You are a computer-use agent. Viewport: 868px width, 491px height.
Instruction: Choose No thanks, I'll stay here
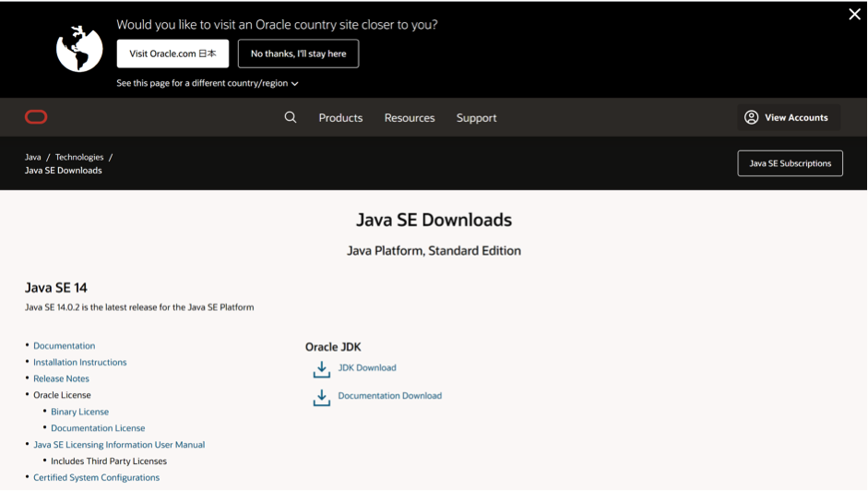click(x=298, y=54)
